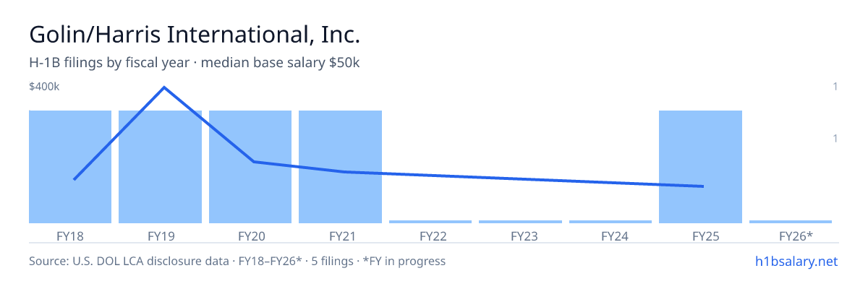Image resolution: width=868 pixels, height=289 pixels.
Task: Click the small FY23 bar stub
Action: pos(520,222)
